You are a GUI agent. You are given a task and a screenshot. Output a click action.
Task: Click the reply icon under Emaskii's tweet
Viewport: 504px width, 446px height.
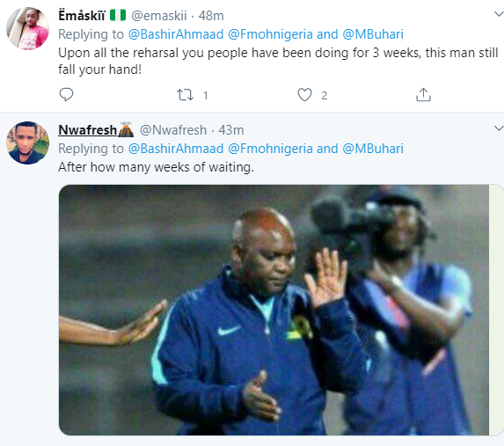(67, 94)
